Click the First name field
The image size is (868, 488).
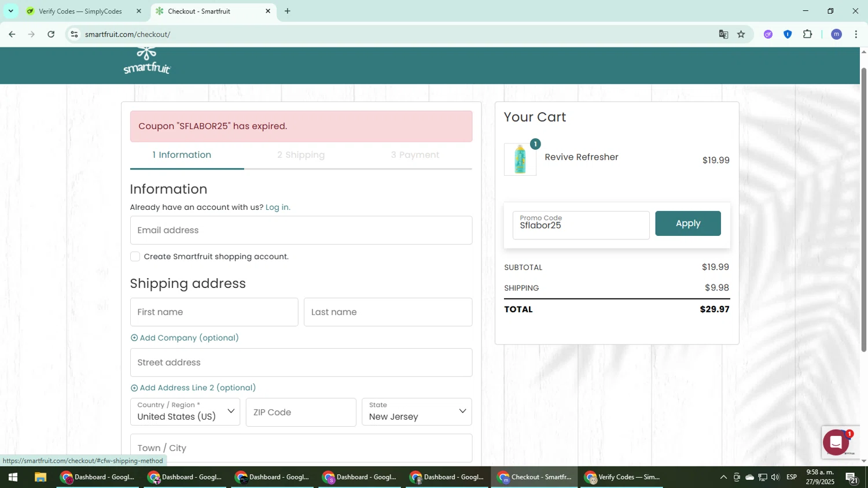pyautogui.click(x=214, y=312)
